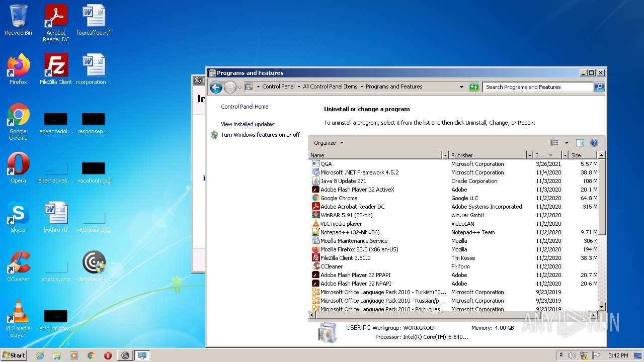The image size is (644, 362).
Task: Select Google Chrome in program list
Action: pos(453,198)
